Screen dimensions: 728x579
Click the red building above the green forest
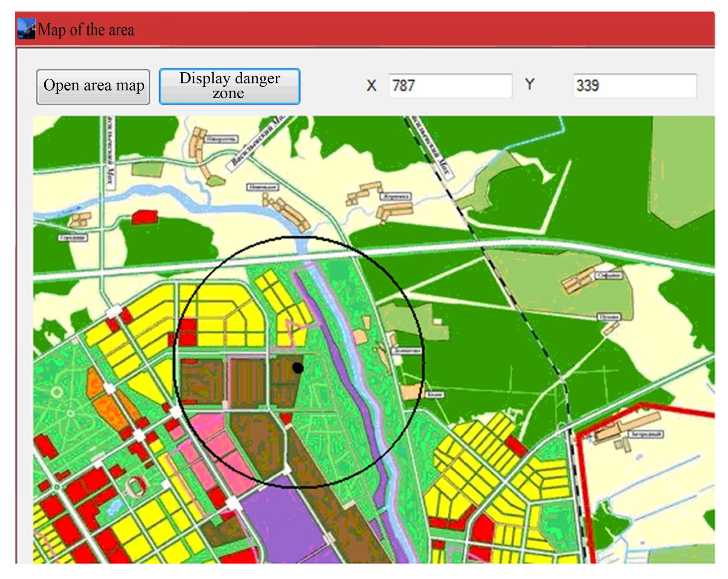(145, 217)
